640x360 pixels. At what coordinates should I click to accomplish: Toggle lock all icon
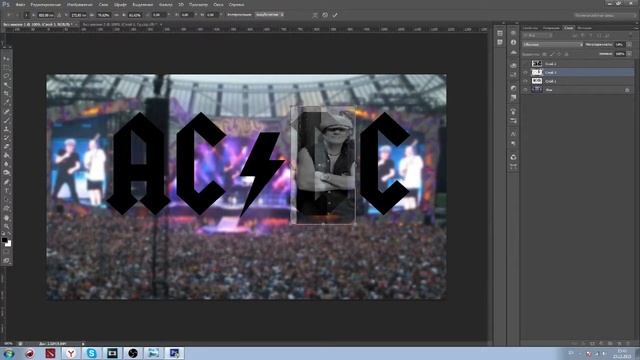[x=567, y=54]
